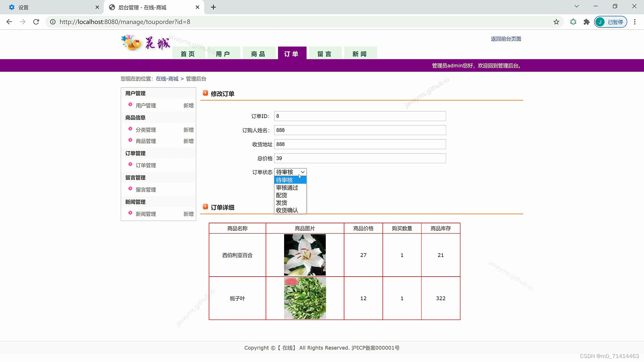Click the 订单ID input field
Image resolution: width=644 pixels, height=362 pixels.
click(360, 116)
